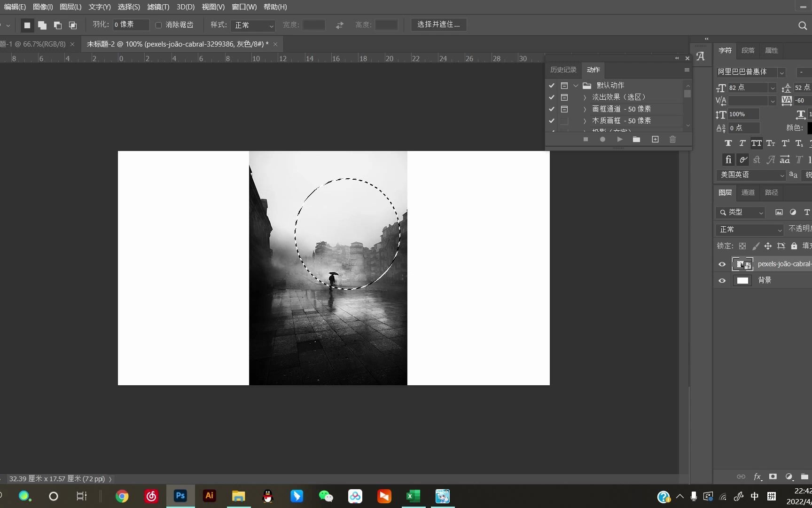Enable the 消除锯齿 checkbox in options bar
Screen dimensions: 812x508
click(158, 25)
